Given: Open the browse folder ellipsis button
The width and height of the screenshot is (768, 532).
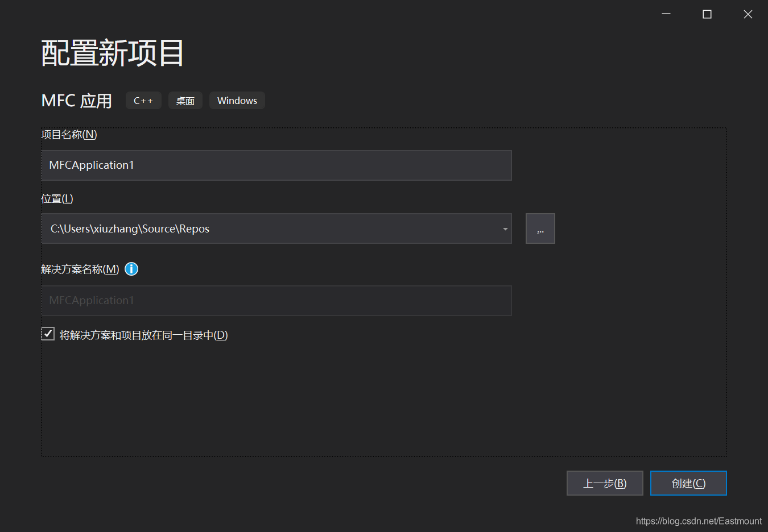Looking at the screenshot, I should click(x=540, y=228).
